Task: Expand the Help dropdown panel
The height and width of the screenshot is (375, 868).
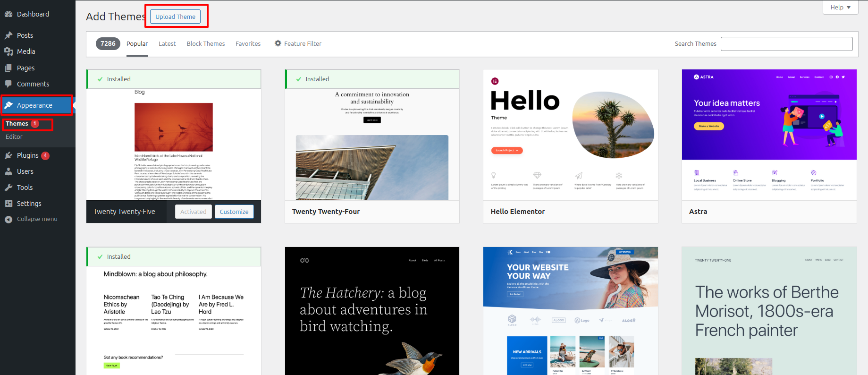Action: tap(841, 8)
